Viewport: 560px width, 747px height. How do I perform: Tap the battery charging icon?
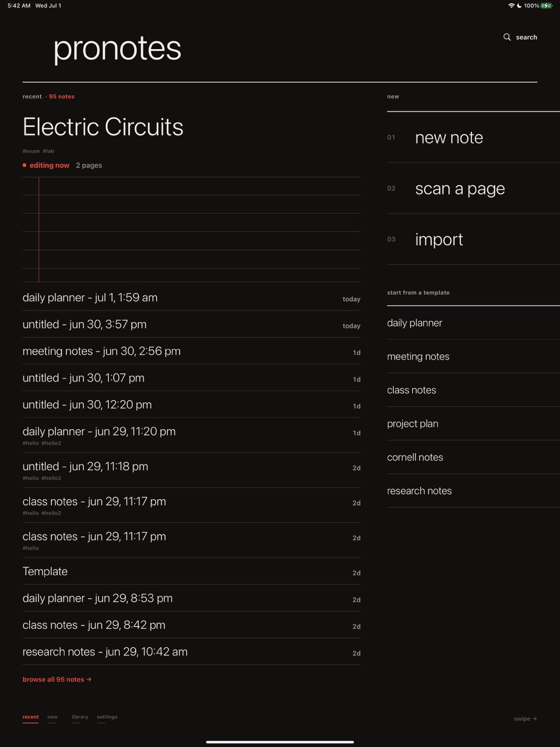(x=547, y=6)
